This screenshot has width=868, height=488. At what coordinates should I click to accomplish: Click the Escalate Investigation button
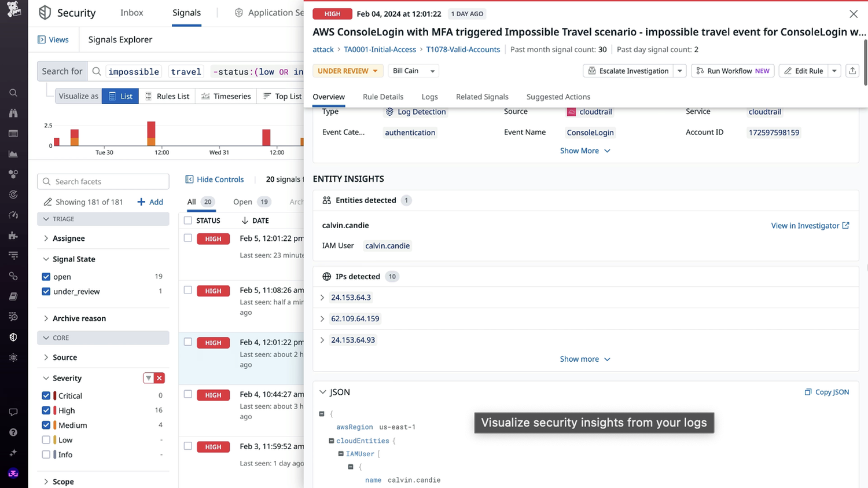(x=628, y=71)
